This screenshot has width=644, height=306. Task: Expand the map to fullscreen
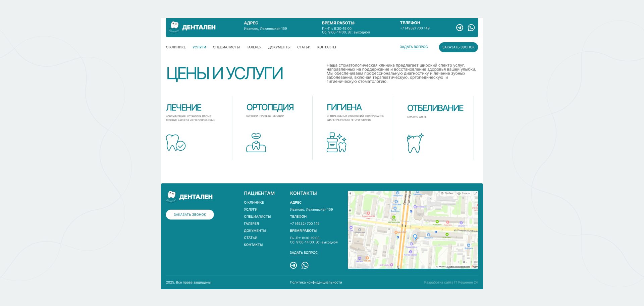(475, 194)
